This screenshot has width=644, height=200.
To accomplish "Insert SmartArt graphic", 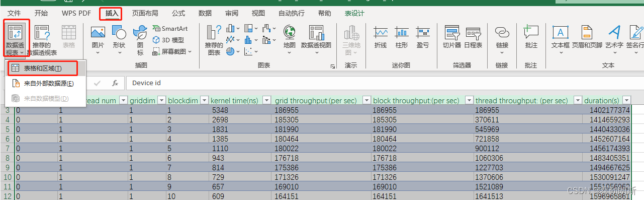I will point(170,29).
